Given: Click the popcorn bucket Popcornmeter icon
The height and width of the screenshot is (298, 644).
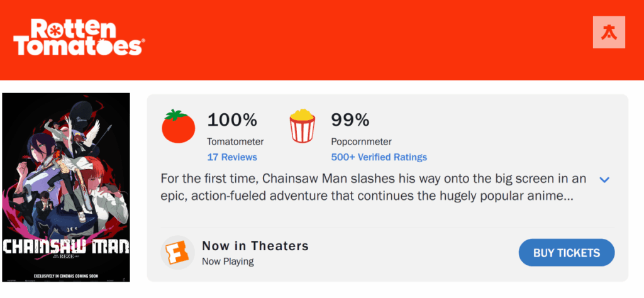Looking at the screenshot, I should pos(303,126).
